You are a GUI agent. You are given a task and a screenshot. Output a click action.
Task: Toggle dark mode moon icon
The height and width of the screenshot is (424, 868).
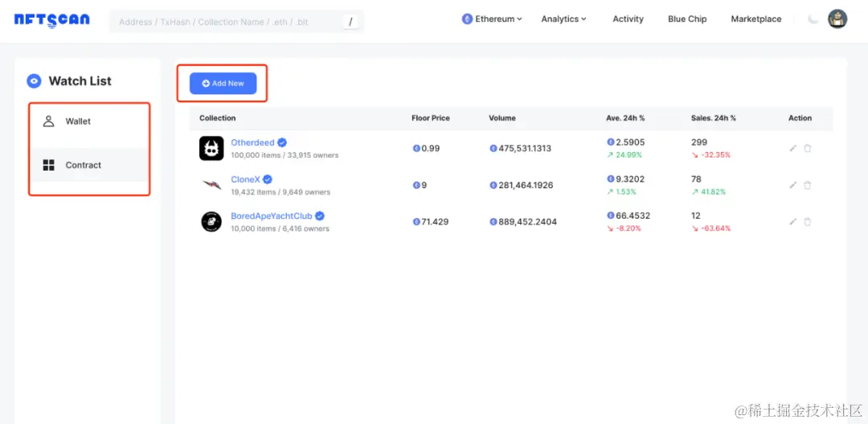tap(813, 19)
